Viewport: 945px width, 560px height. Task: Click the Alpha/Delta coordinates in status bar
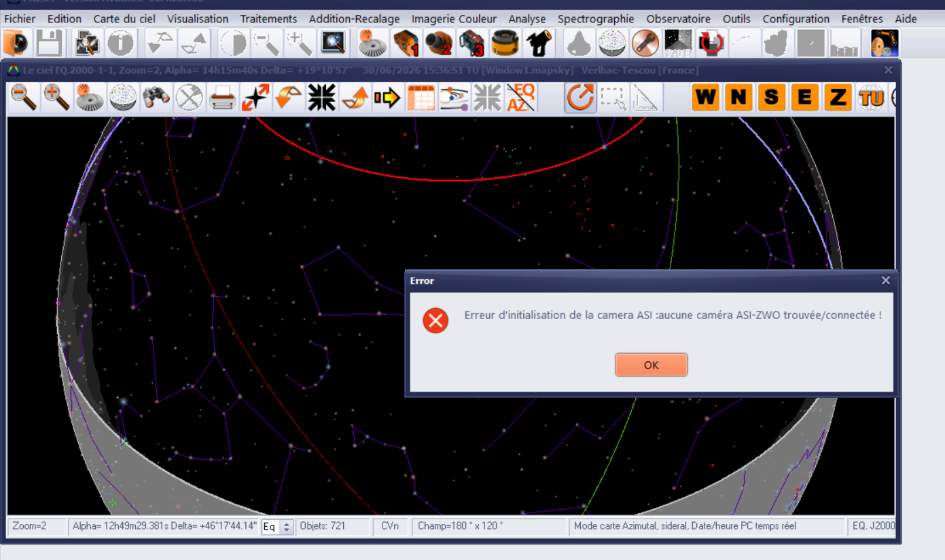pos(164,526)
